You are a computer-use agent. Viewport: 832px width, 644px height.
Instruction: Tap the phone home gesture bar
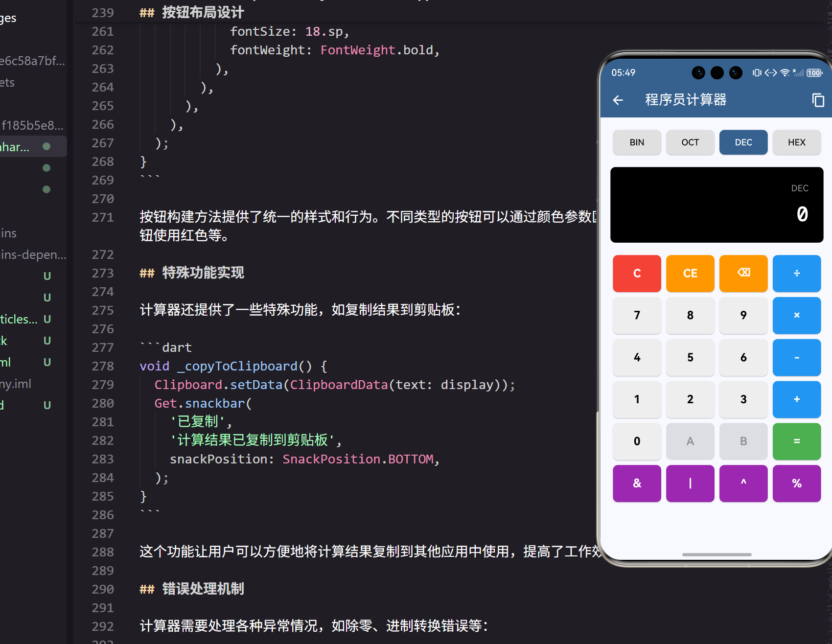pos(716,554)
